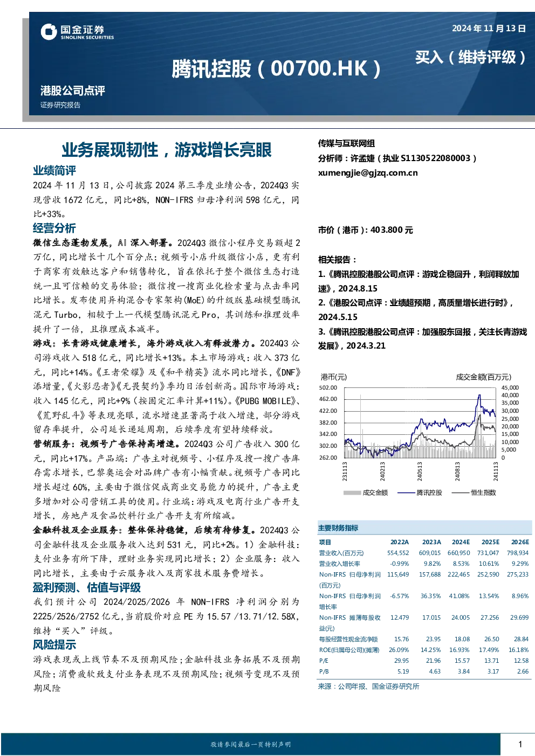The width and height of the screenshot is (535, 756).
Task: Click the Sinolink Securities logo
Action: (x=77, y=32)
